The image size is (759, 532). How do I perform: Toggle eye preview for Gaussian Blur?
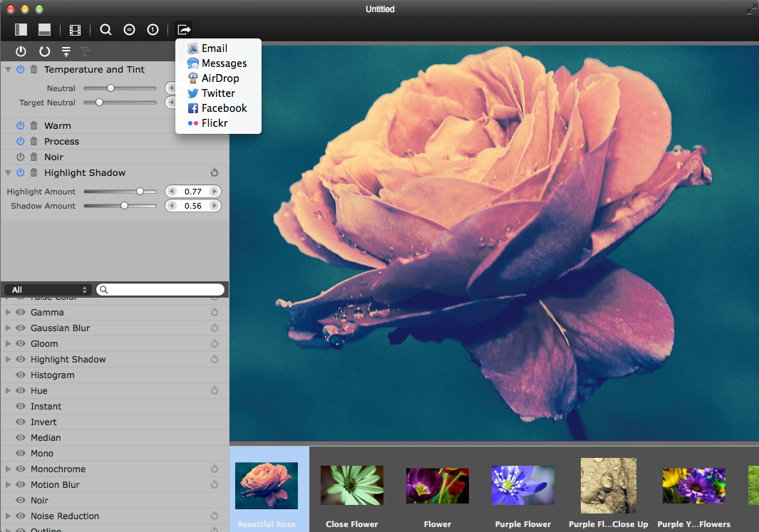pyautogui.click(x=21, y=328)
